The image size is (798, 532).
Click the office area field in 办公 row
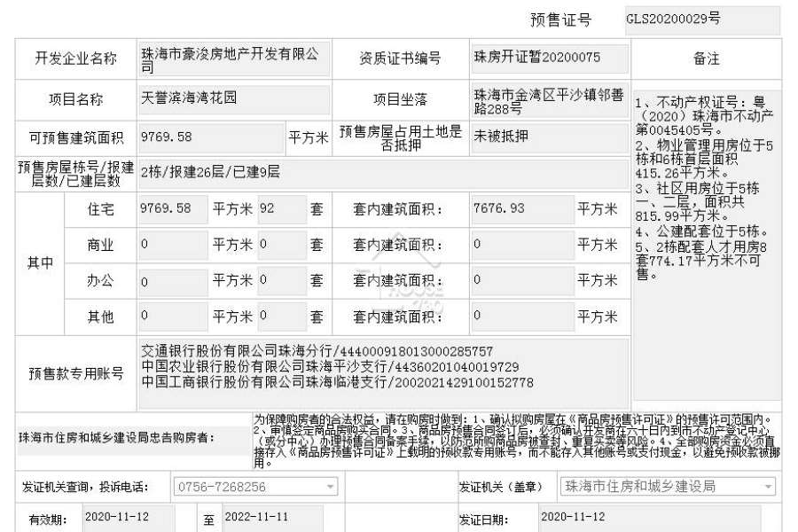point(173,281)
